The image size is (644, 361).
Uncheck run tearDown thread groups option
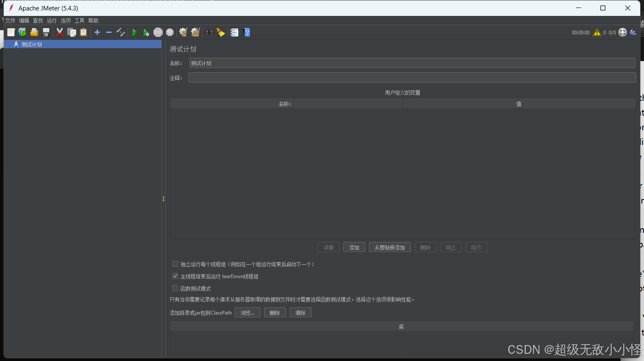pos(175,276)
